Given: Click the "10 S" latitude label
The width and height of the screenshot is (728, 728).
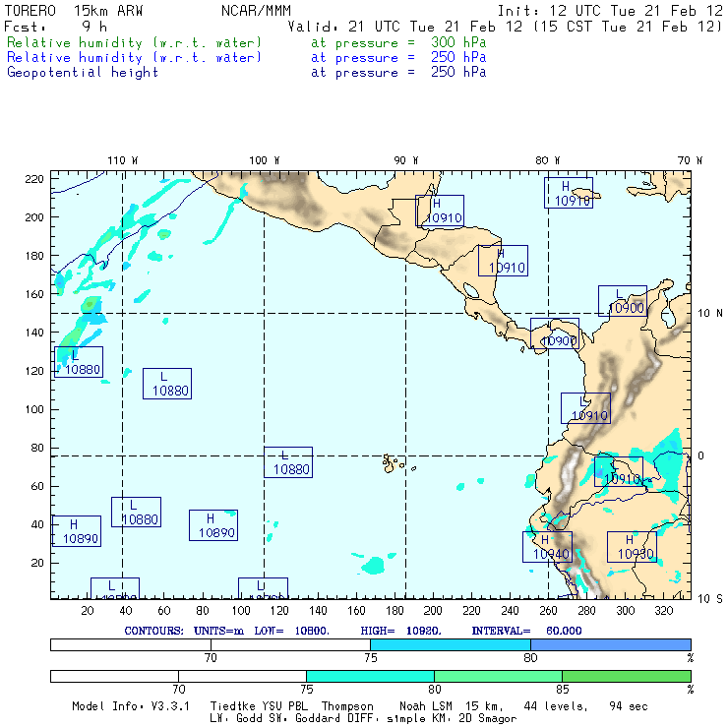Looking at the screenshot, I should [710, 599].
